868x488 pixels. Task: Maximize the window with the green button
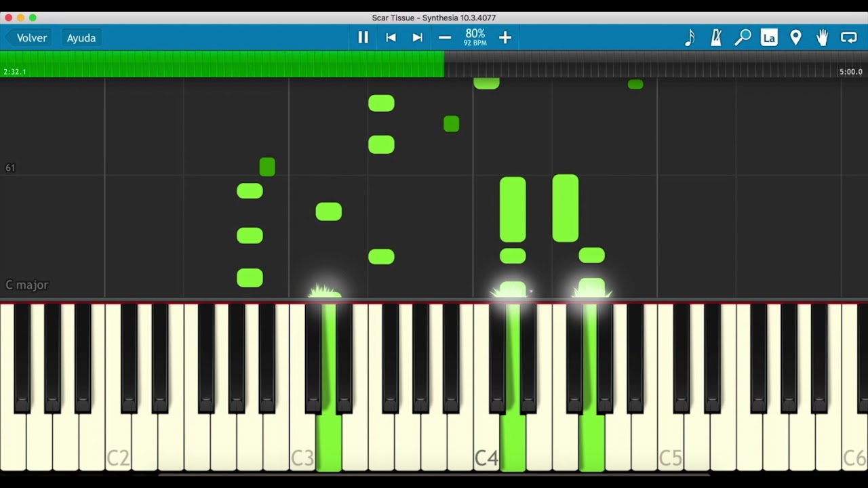pyautogui.click(x=33, y=18)
